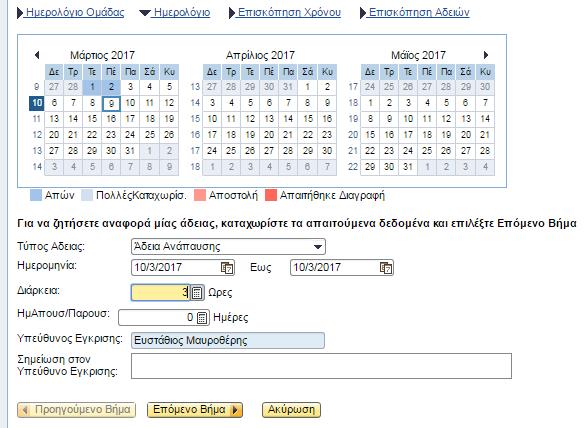Select 31 May 2017 in calendar
This screenshot has height=428, width=587.
click(x=408, y=167)
